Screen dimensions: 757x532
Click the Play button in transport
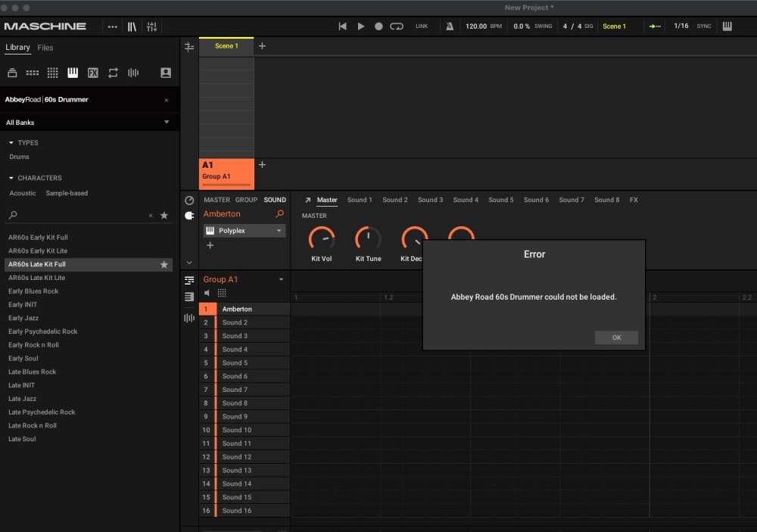coord(361,26)
